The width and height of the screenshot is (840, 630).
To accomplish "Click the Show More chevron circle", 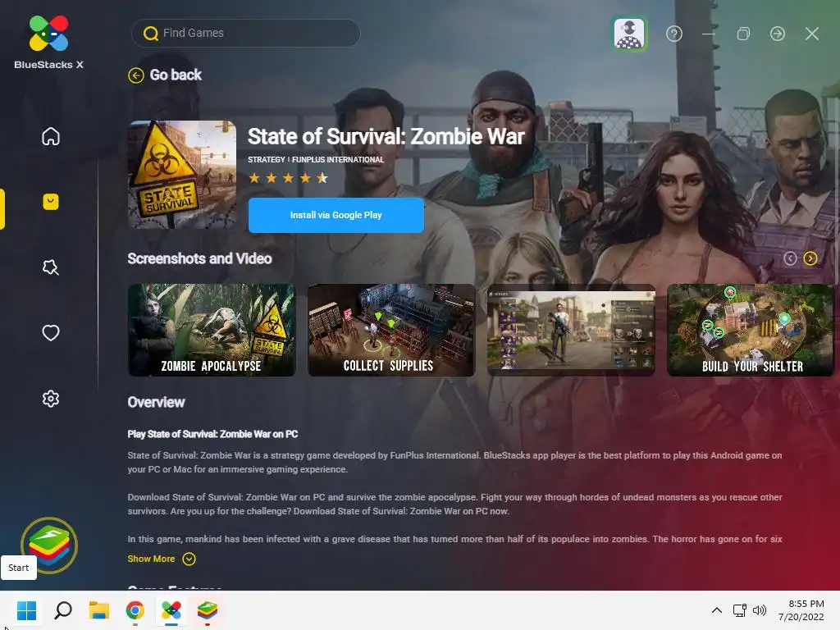I will (189, 559).
